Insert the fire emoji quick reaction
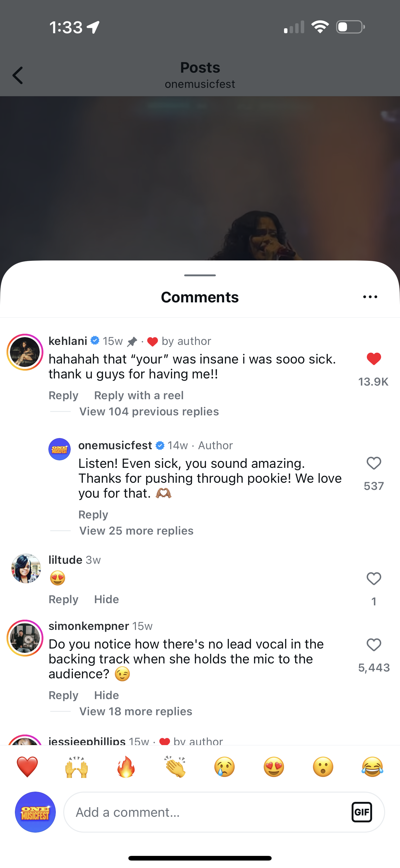Screen dimensions: 400x868 tap(126, 767)
